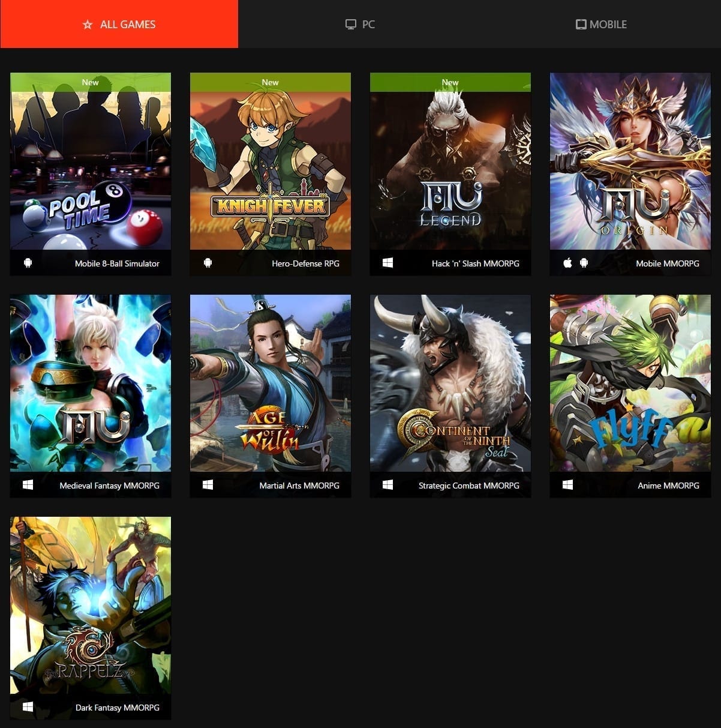Click the Android icon on Pool Time card

[28, 262]
